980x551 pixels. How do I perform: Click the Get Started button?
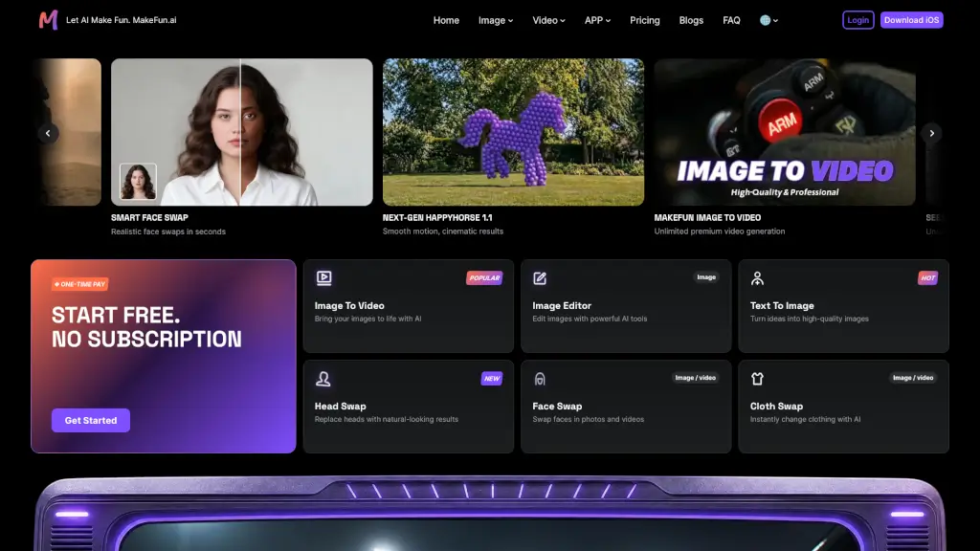(91, 421)
